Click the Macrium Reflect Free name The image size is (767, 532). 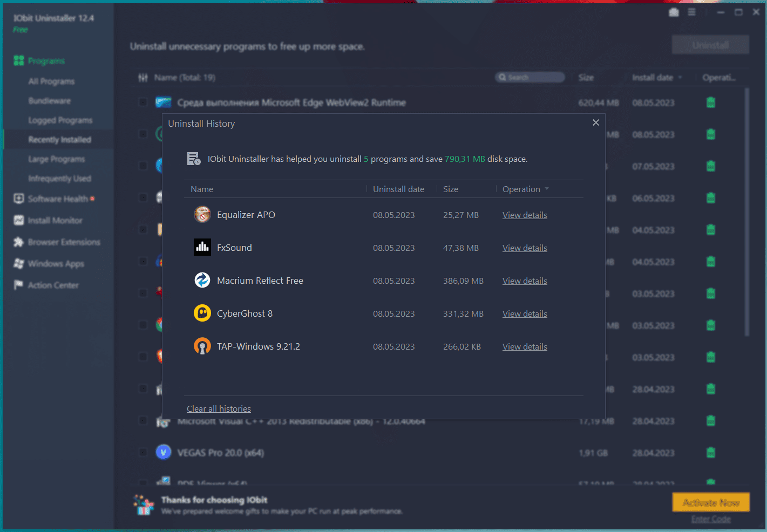260,281
